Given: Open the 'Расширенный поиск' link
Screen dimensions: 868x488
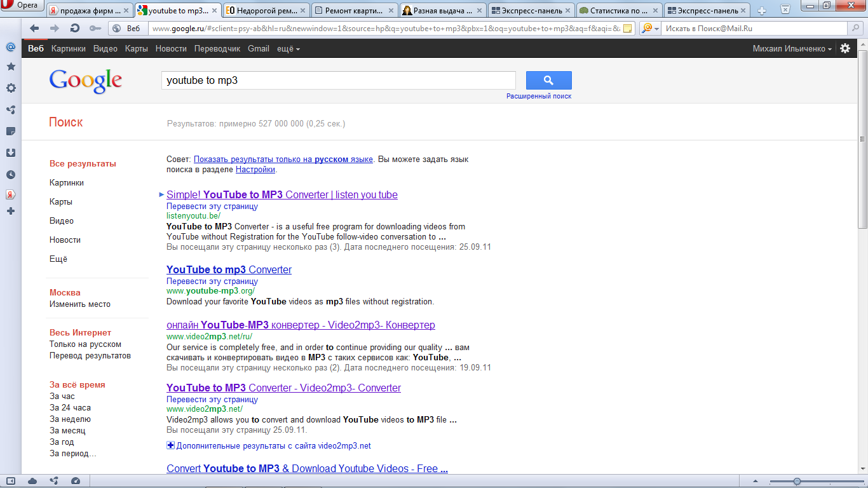Looking at the screenshot, I should tap(539, 96).
